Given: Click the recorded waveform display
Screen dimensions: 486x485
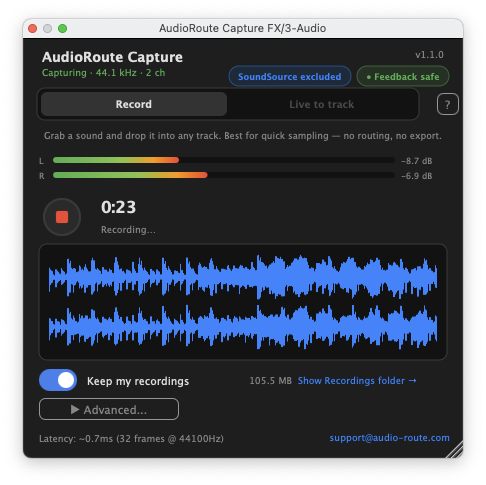Looking at the screenshot, I should point(243,302).
